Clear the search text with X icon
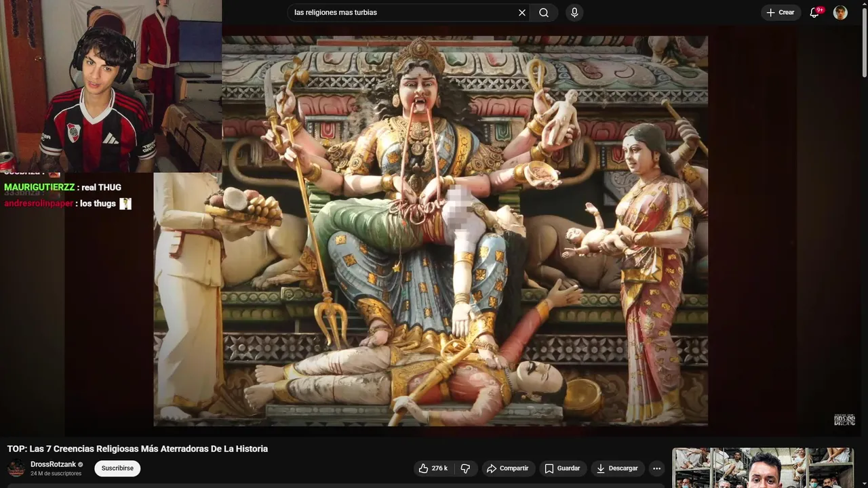868x488 pixels. pyautogui.click(x=522, y=12)
